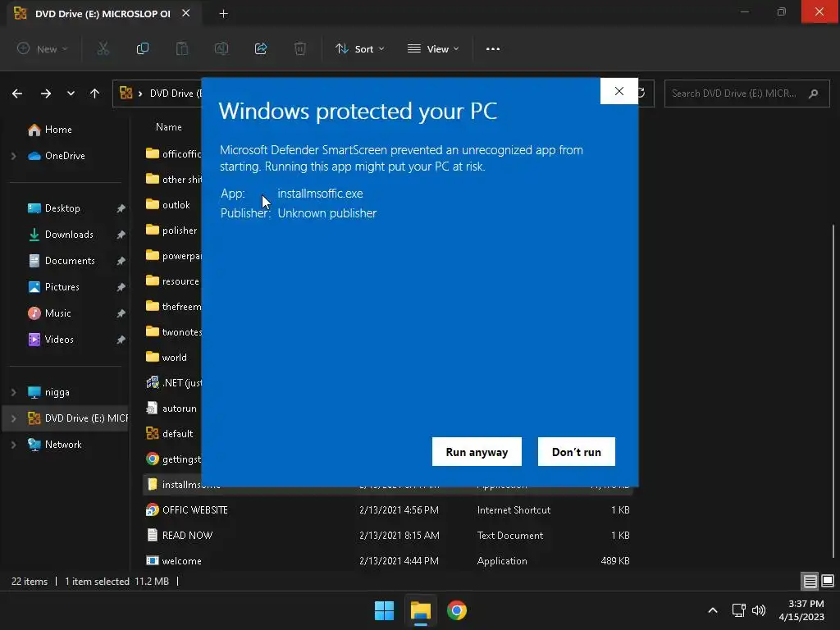The height and width of the screenshot is (630, 840).
Task: Click the network tray icon
Action: pyautogui.click(x=739, y=610)
